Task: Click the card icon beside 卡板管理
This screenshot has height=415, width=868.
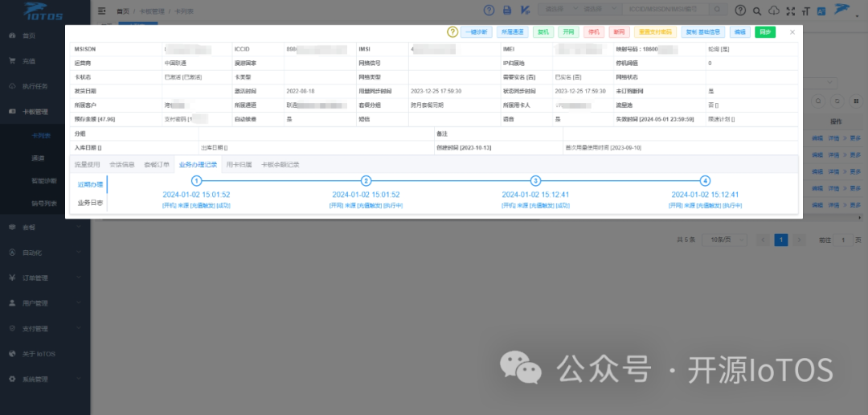Action: (12, 111)
